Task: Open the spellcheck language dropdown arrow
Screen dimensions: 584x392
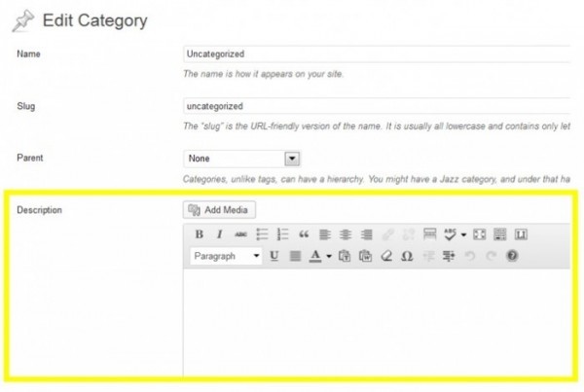Action: coord(463,234)
